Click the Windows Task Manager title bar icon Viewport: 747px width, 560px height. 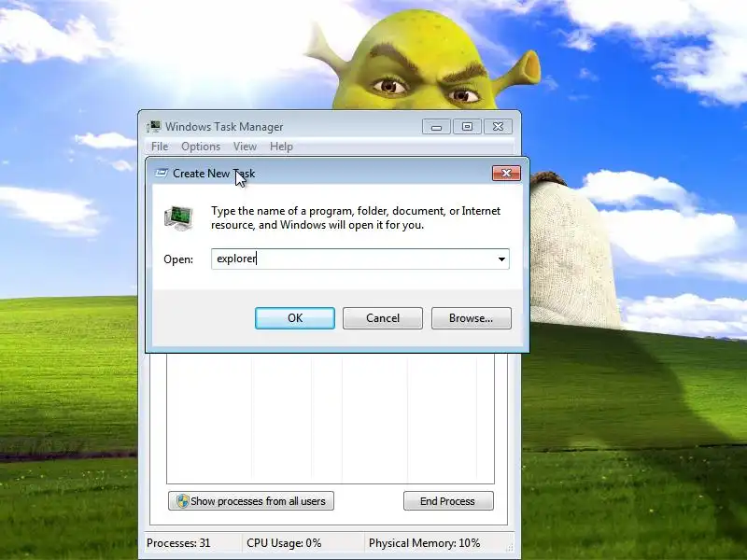(154, 127)
